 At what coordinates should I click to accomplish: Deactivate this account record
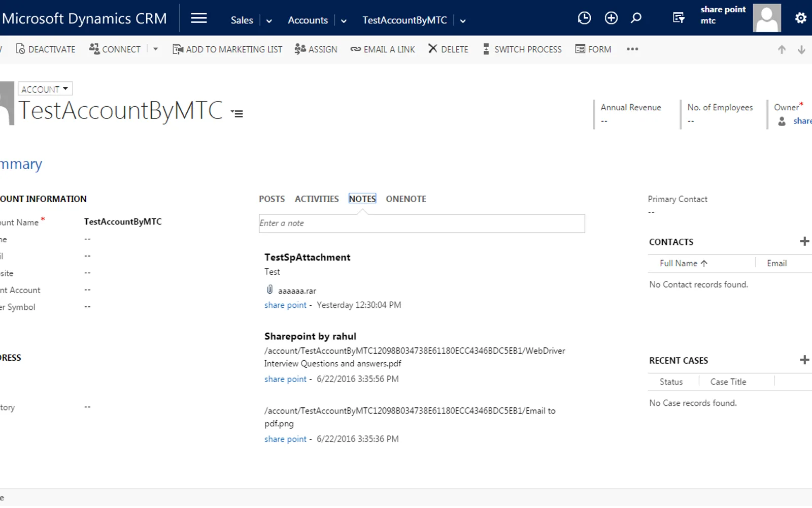click(46, 49)
